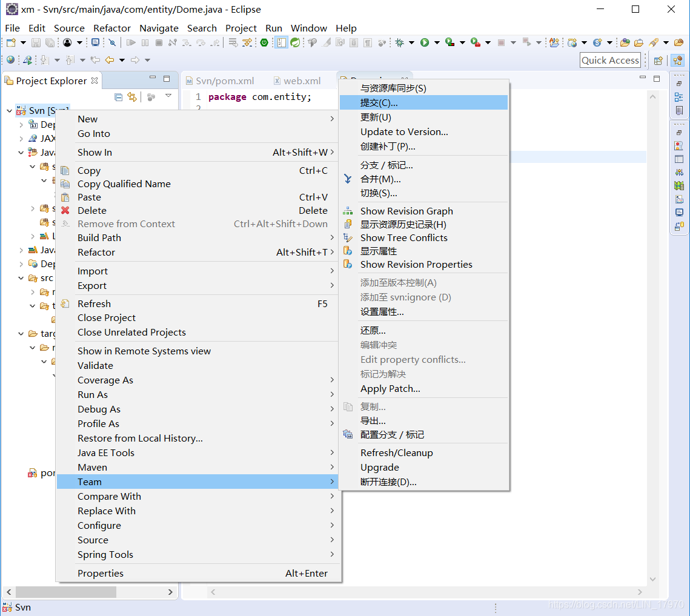Click the Svn project icon in status bar

coord(7,607)
